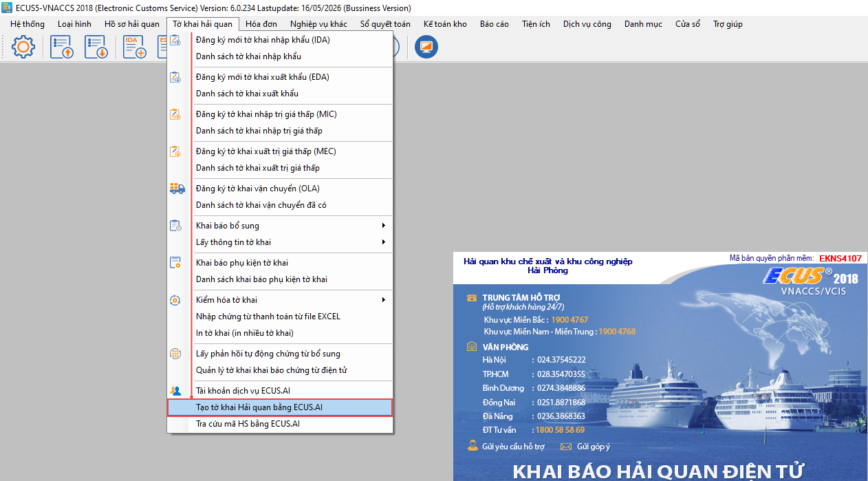This screenshot has height=481, width=868.
Task: Expand the Kiểm hóa tờ khai submenu arrow
Action: pyautogui.click(x=384, y=300)
